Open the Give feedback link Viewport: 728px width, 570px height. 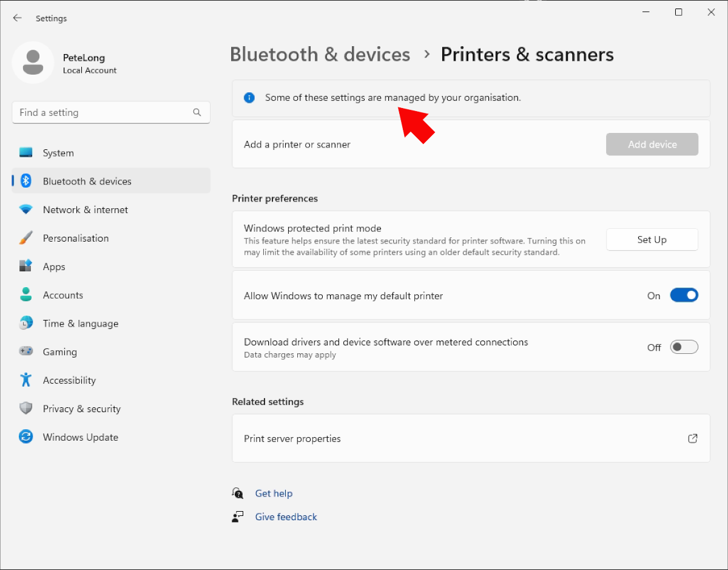click(286, 517)
